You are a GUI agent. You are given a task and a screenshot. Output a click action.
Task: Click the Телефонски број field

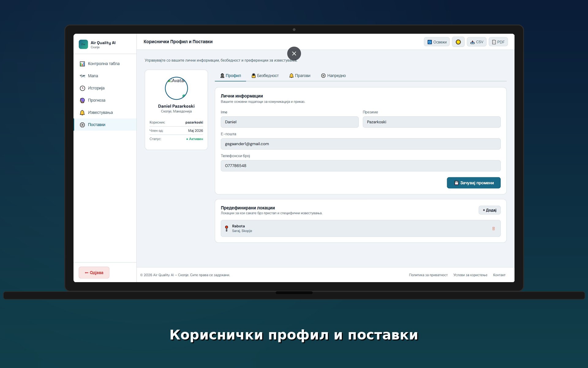click(x=360, y=166)
